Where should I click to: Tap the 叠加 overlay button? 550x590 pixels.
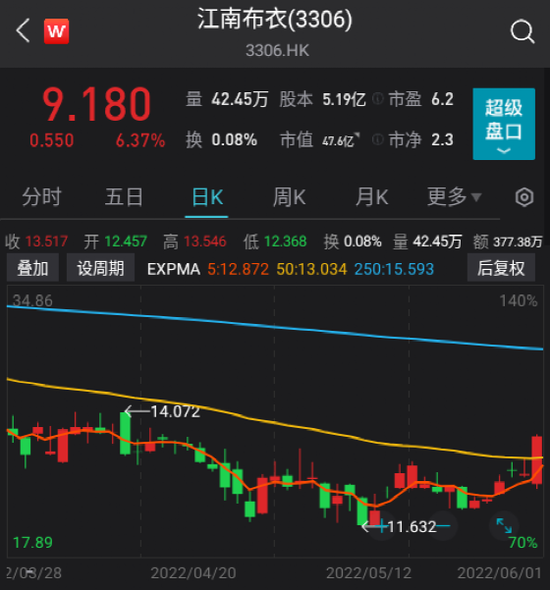(x=33, y=268)
